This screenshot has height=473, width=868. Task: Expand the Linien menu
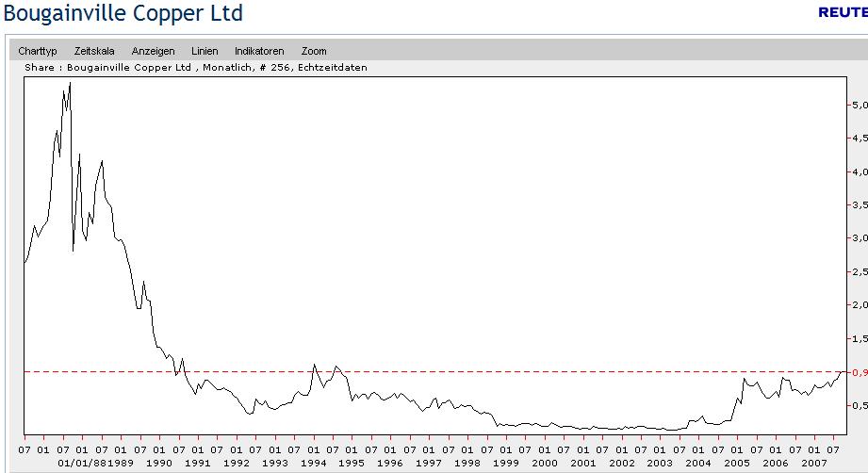205,51
